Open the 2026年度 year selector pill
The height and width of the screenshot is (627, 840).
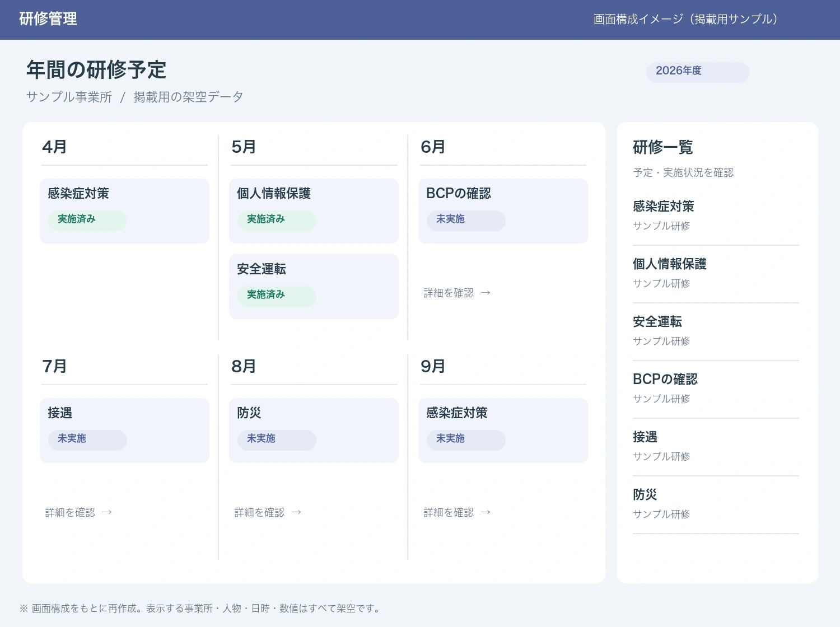click(x=698, y=72)
